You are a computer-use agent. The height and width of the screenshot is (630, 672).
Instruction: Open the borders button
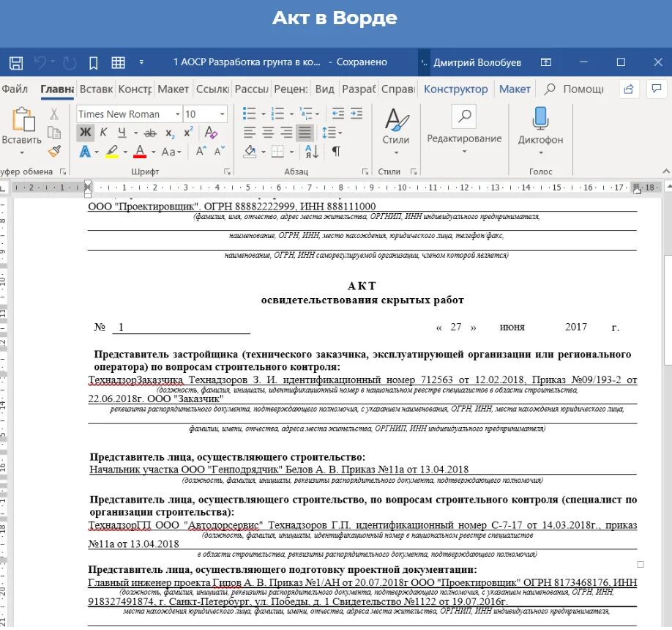(277, 152)
